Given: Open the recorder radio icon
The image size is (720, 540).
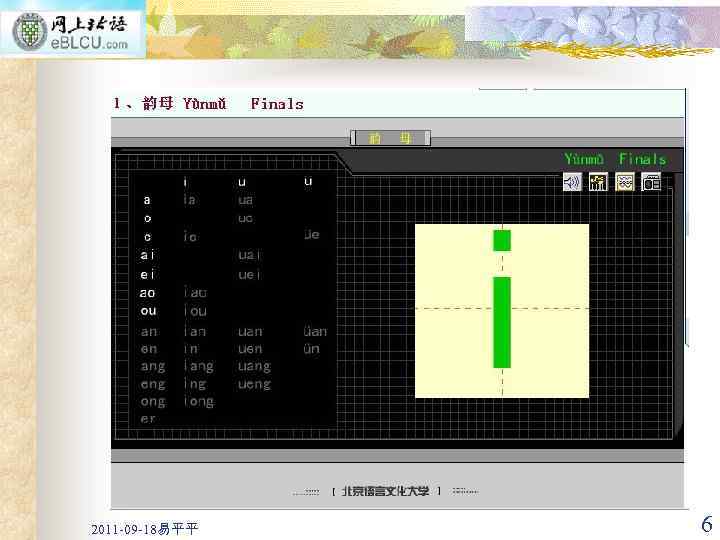Looking at the screenshot, I should click(x=651, y=182).
